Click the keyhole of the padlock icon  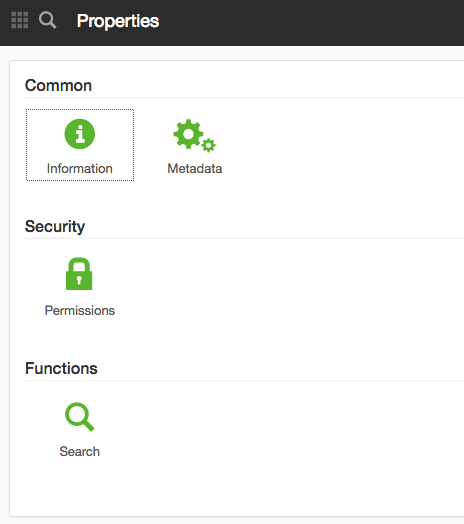(x=79, y=280)
